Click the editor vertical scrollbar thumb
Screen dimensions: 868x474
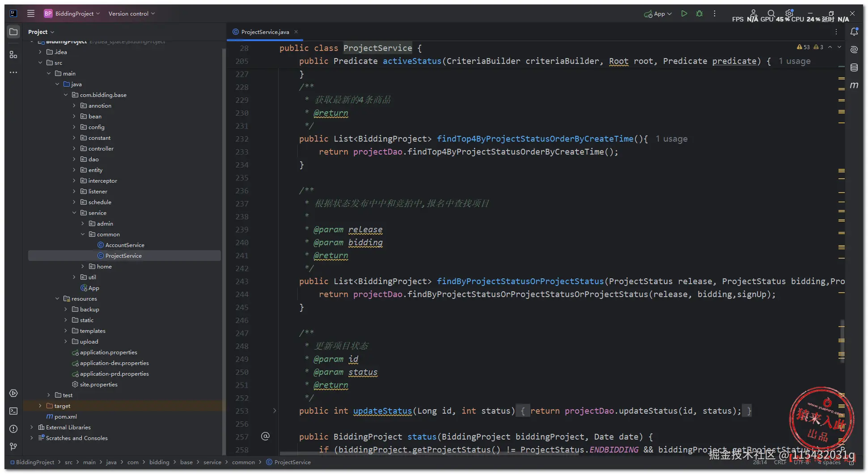coord(842,342)
